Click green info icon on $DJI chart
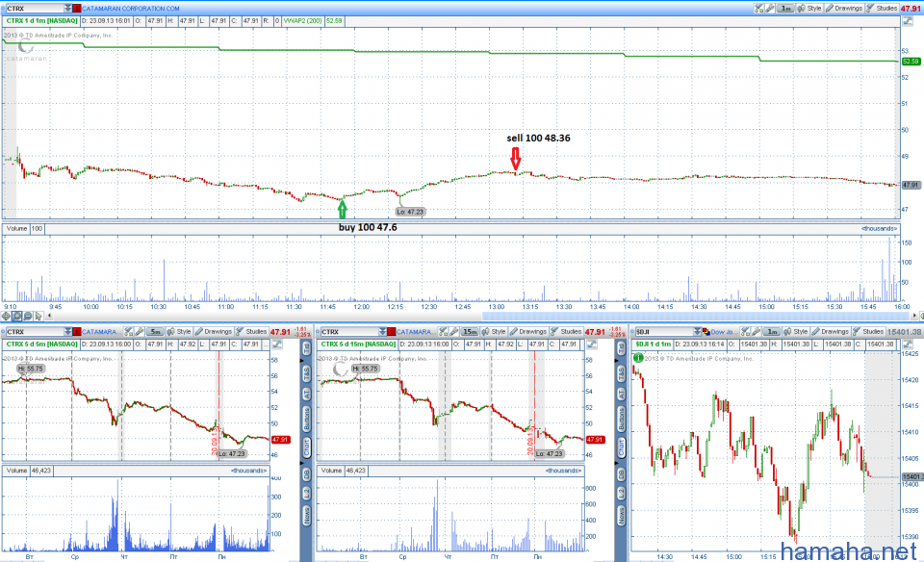 pos(638,358)
